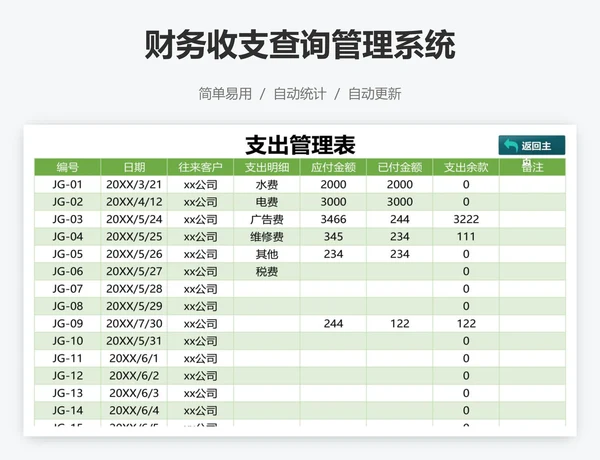The width and height of the screenshot is (600, 460).
Task: Click the 其他 expense detail cell
Action: (267, 254)
